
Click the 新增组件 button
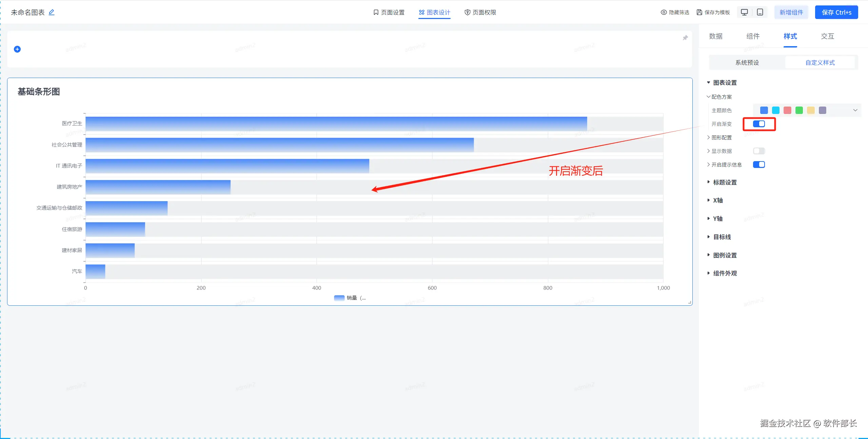tap(791, 12)
